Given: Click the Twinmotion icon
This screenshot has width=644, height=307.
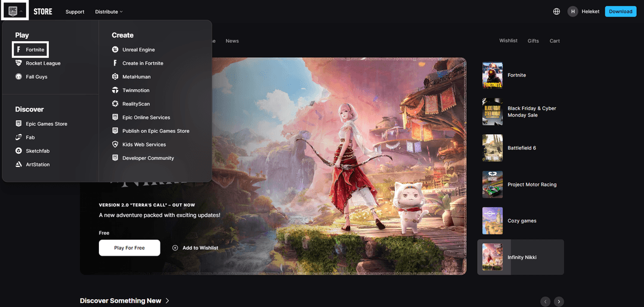Looking at the screenshot, I should 115,90.
